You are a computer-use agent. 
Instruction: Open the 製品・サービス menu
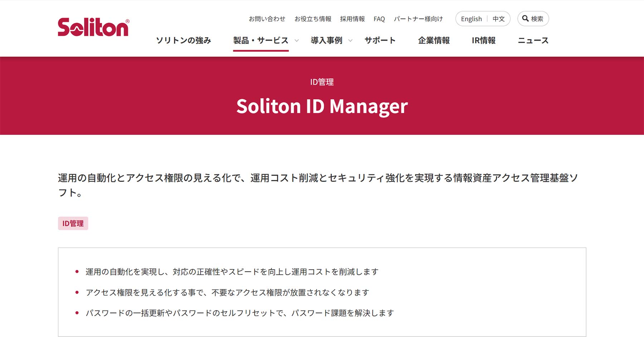coord(261,40)
